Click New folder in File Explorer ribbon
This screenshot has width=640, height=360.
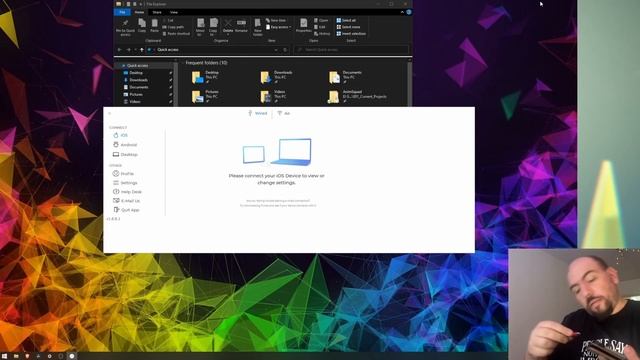258,27
